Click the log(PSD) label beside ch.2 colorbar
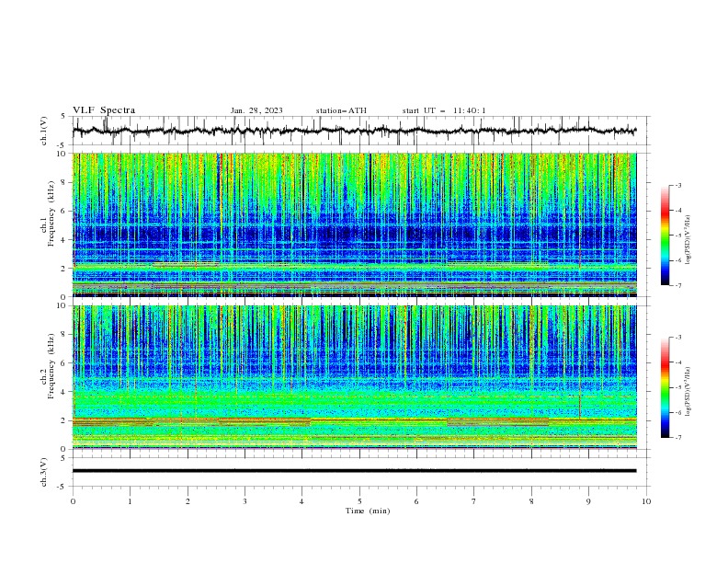Image resolution: width=728 pixels, height=563 pixels. point(688,392)
